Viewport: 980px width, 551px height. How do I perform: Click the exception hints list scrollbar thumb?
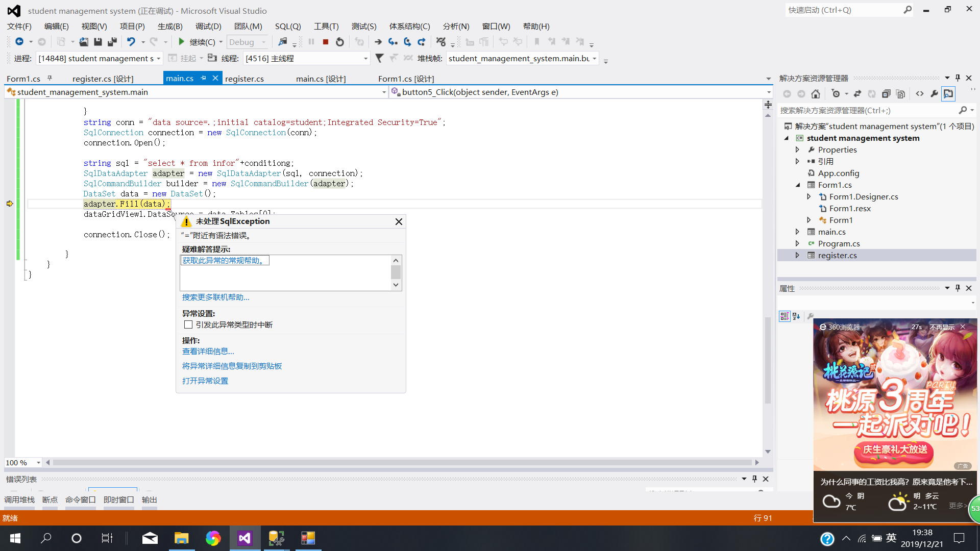click(x=396, y=272)
